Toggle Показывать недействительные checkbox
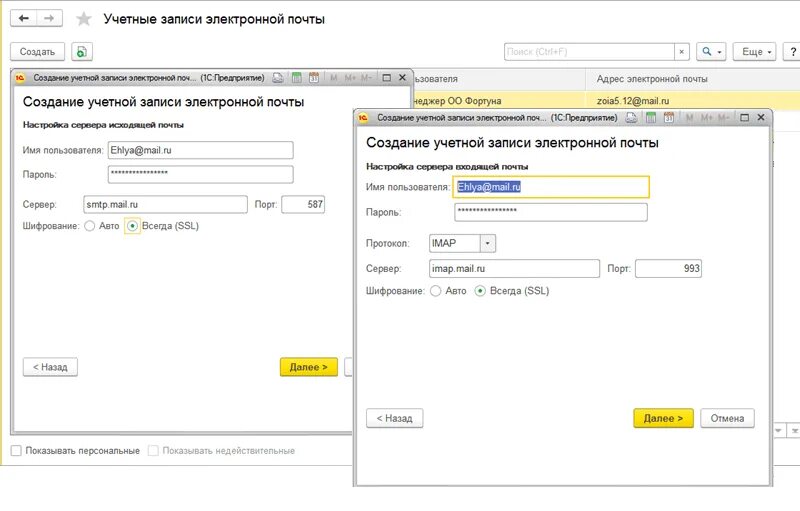This screenshot has width=800, height=511. 153,451
